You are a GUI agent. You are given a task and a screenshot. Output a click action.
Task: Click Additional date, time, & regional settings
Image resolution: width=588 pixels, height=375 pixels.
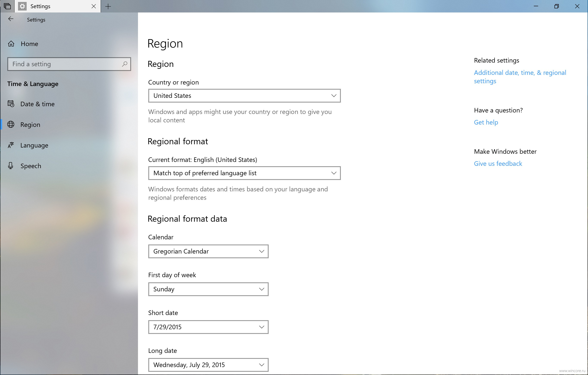tap(521, 76)
